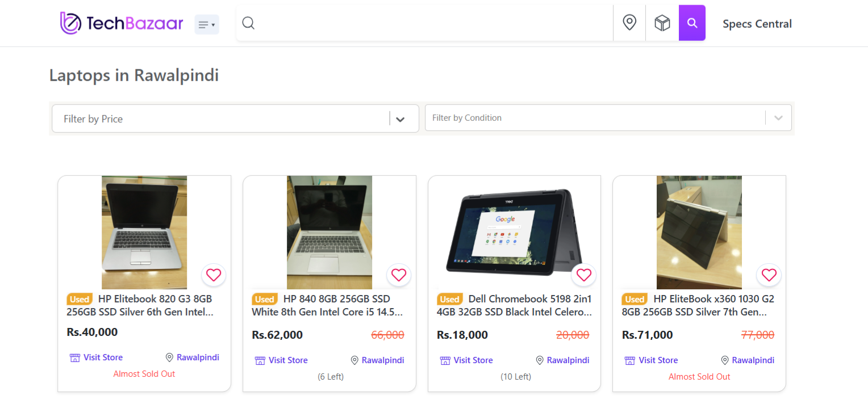The width and height of the screenshot is (868, 400).
Task: View the HP Elitebook 820 G3 photo
Action: (144, 233)
